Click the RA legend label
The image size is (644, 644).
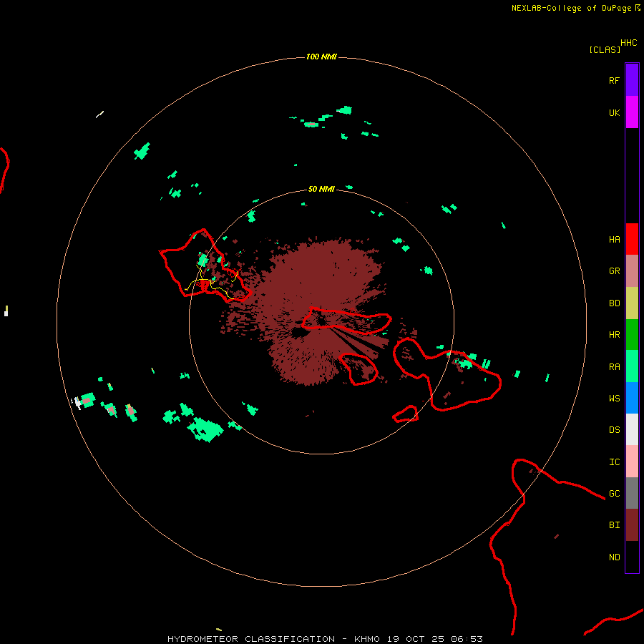pyautogui.click(x=614, y=367)
